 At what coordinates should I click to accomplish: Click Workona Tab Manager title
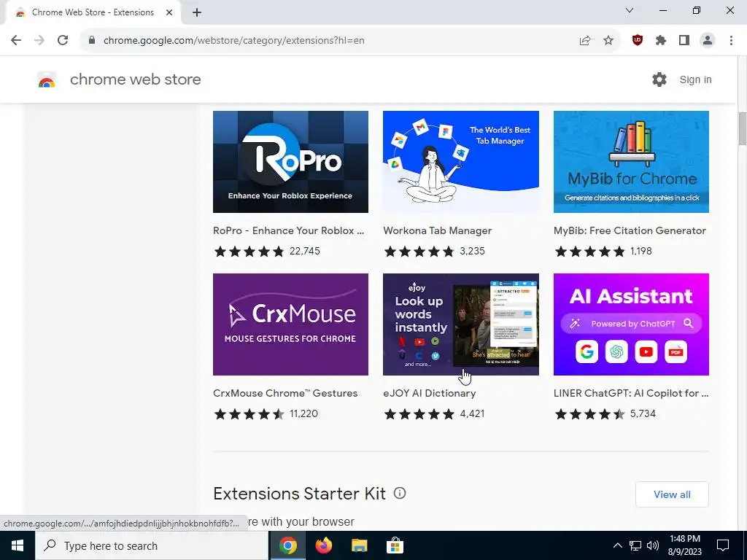click(x=438, y=230)
